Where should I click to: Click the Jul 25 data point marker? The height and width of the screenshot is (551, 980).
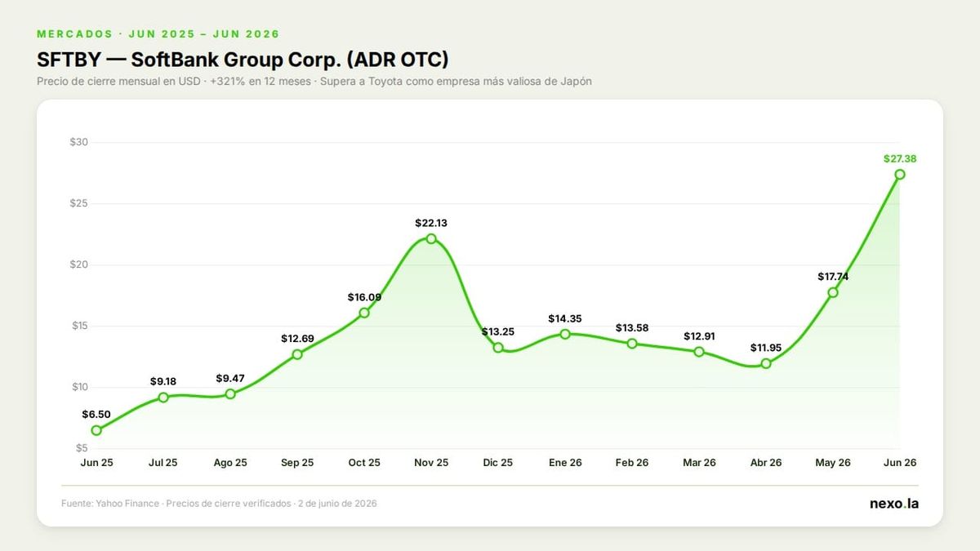click(163, 398)
